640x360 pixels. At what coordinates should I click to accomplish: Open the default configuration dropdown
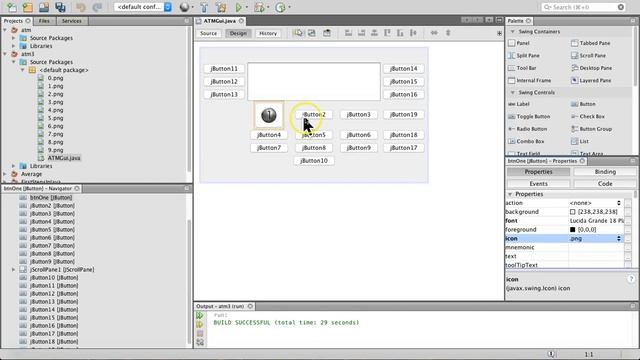click(143, 7)
